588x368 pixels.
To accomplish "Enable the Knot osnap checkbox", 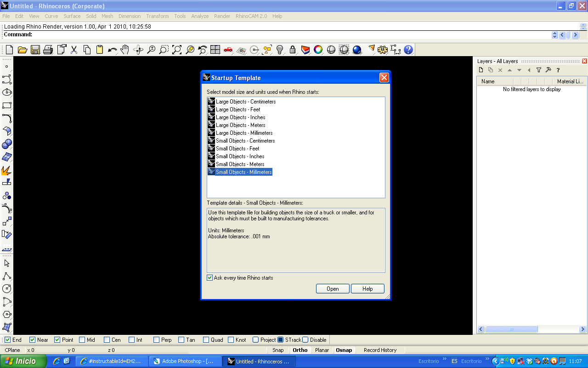I will (231, 340).
